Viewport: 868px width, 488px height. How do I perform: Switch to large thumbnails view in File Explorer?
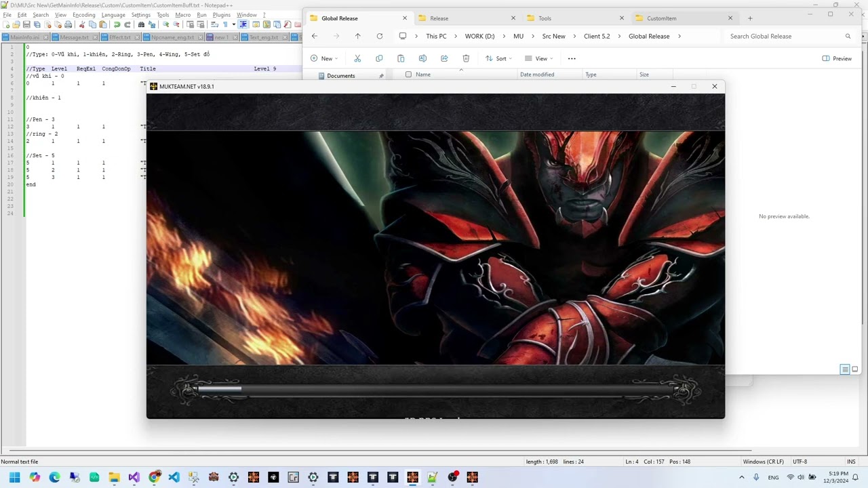click(x=854, y=369)
